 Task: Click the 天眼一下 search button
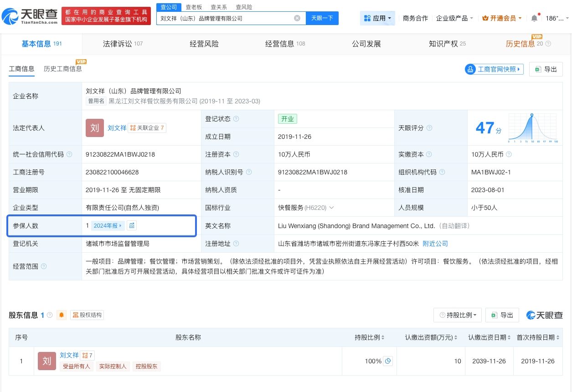tap(321, 18)
